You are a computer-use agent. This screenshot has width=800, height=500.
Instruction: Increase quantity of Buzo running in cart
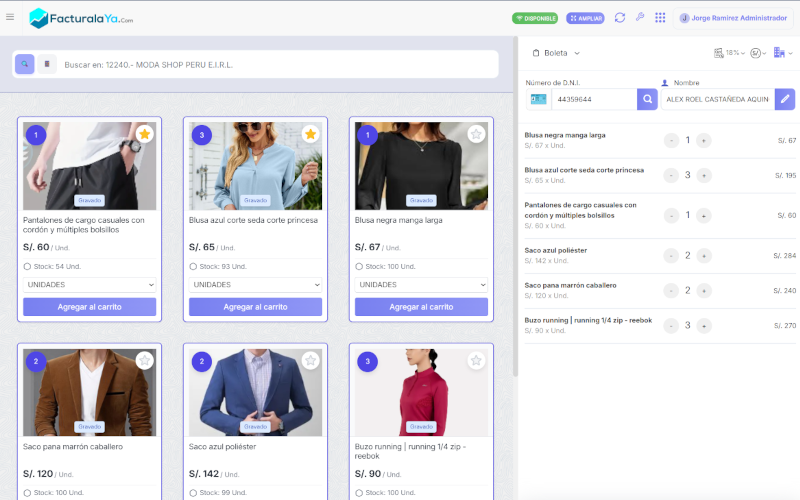(704, 326)
